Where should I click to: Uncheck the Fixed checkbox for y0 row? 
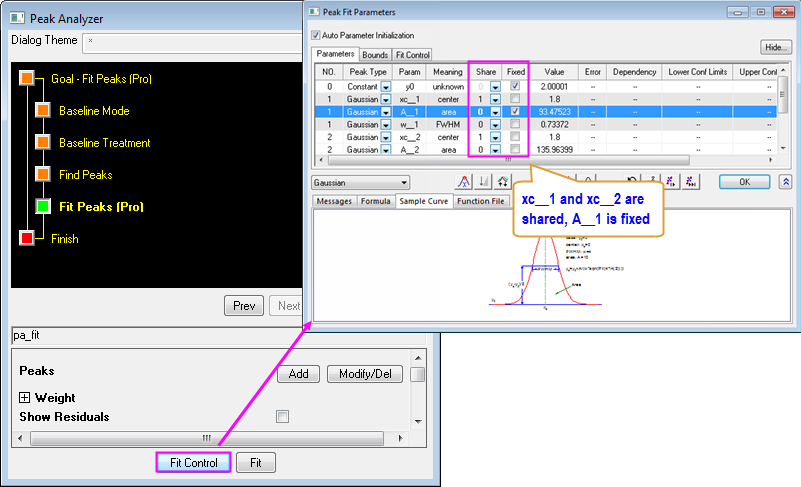pos(514,87)
